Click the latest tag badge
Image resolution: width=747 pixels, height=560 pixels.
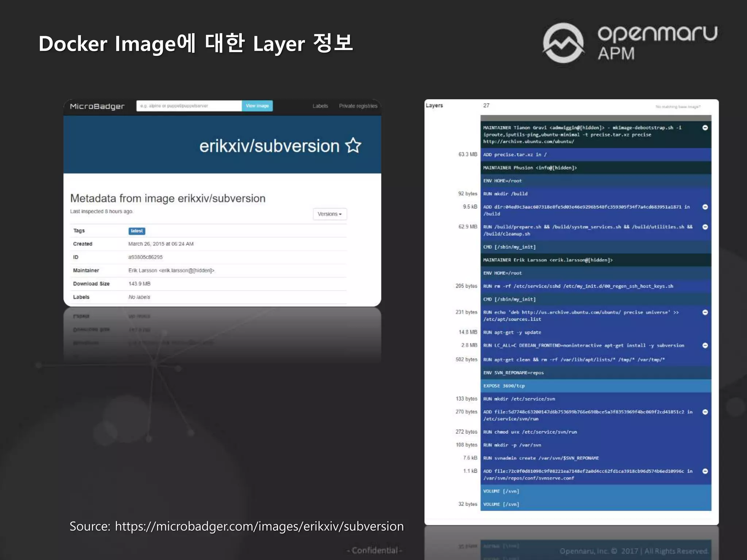coord(137,231)
